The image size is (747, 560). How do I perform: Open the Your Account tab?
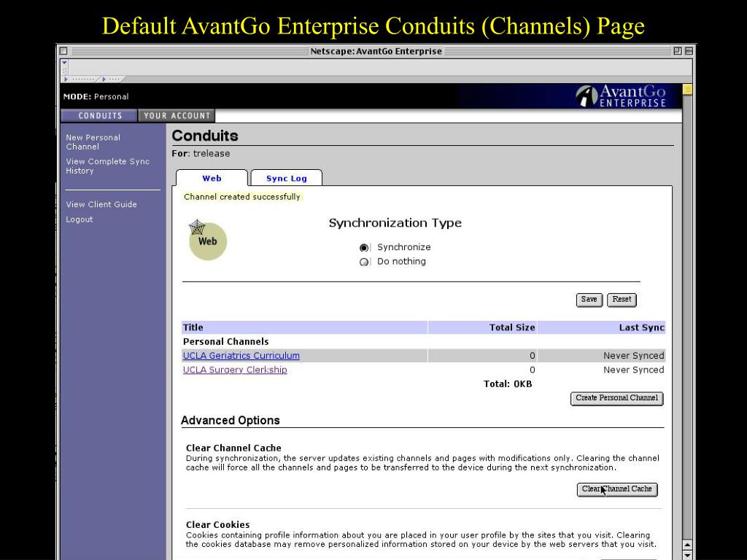coord(177,116)
